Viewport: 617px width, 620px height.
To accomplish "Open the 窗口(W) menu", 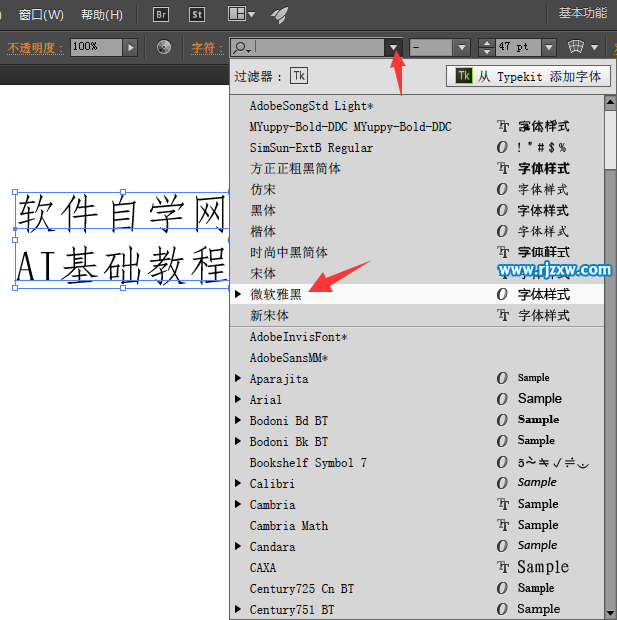I will (41, 15).
